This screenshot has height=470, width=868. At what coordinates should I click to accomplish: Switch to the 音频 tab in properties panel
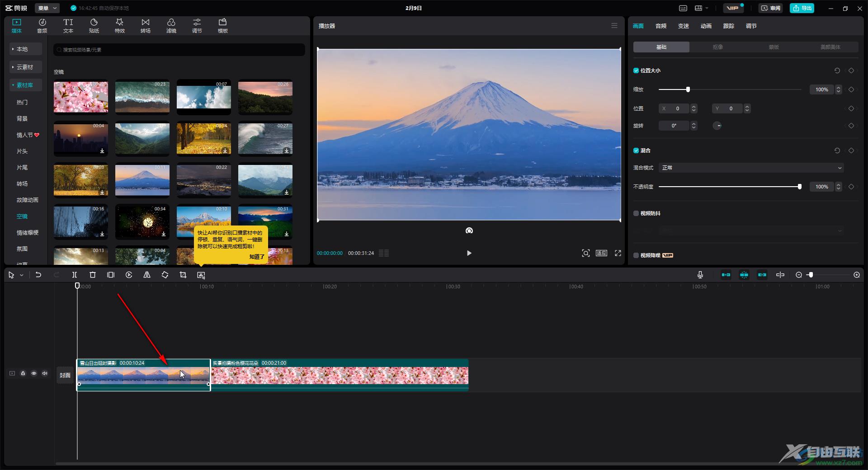coord(661,26)
